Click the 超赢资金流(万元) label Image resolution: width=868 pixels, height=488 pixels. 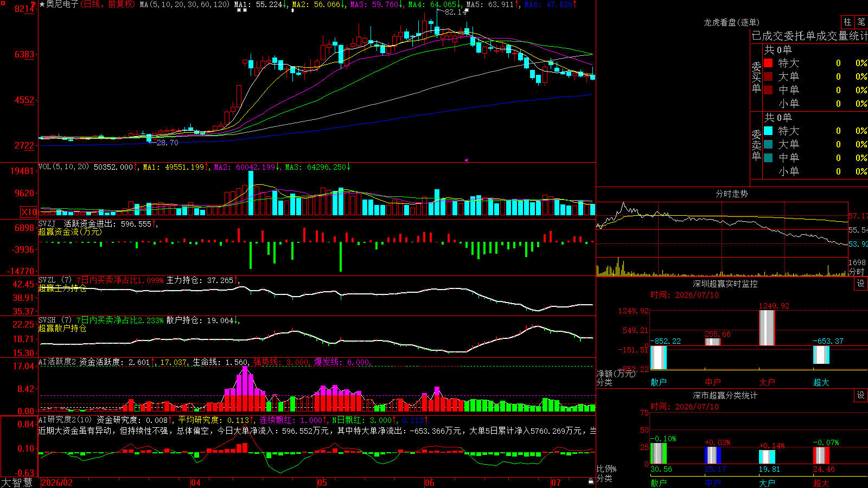click(70, 232)
